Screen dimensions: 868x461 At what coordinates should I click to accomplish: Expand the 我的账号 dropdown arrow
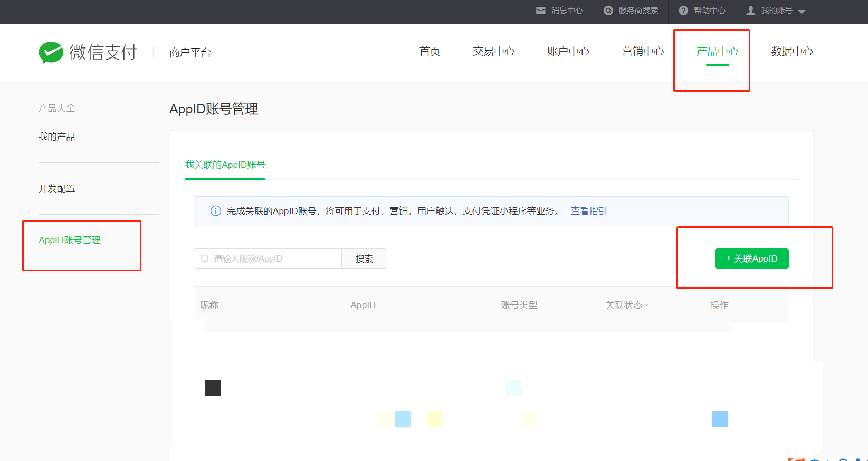[x=802, y=12]
